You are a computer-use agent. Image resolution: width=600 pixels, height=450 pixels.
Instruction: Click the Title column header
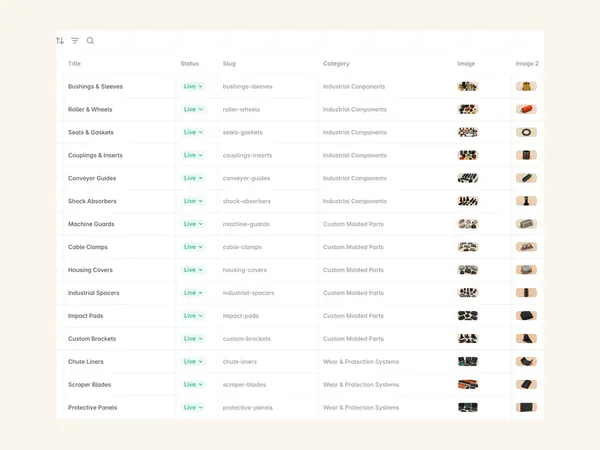point(74,64)
